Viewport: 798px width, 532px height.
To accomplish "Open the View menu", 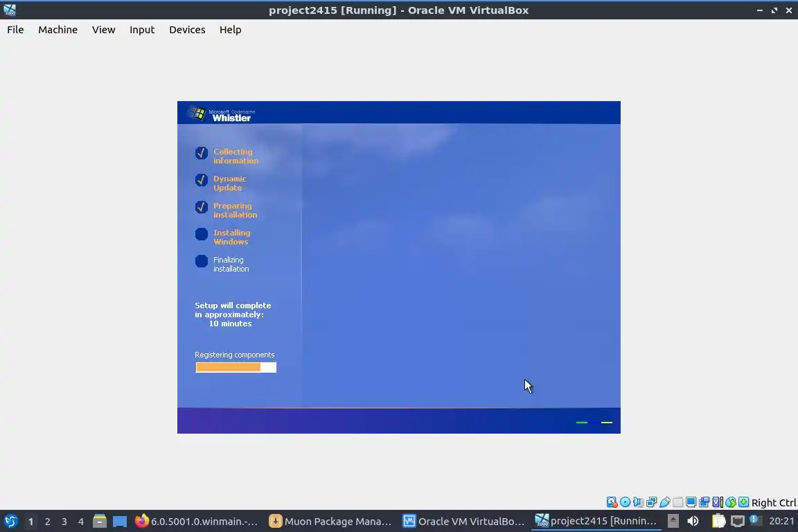I will tap(103, 30).
